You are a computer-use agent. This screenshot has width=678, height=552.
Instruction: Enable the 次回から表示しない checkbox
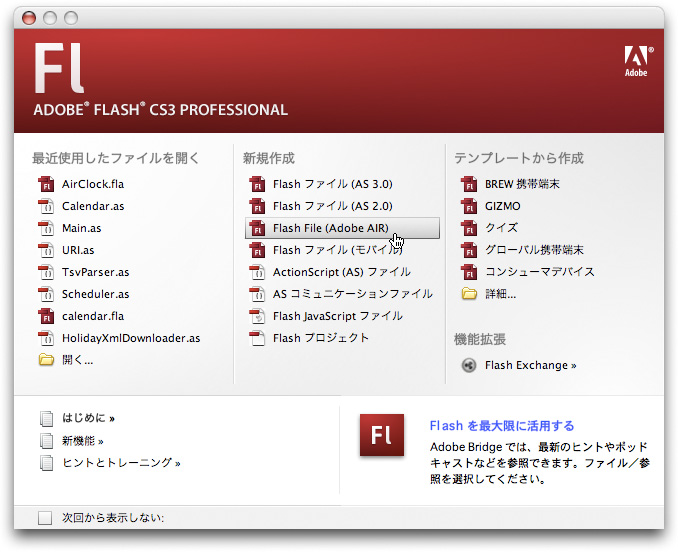45,517
